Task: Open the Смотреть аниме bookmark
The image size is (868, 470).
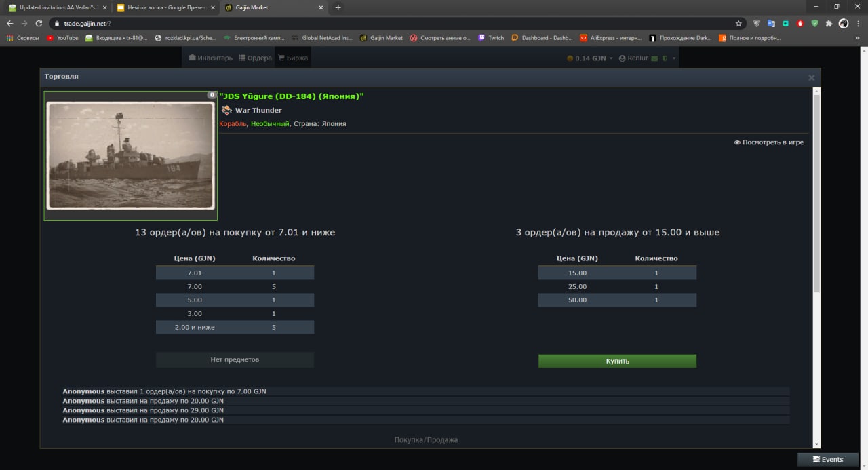Action: click(440, 38)
